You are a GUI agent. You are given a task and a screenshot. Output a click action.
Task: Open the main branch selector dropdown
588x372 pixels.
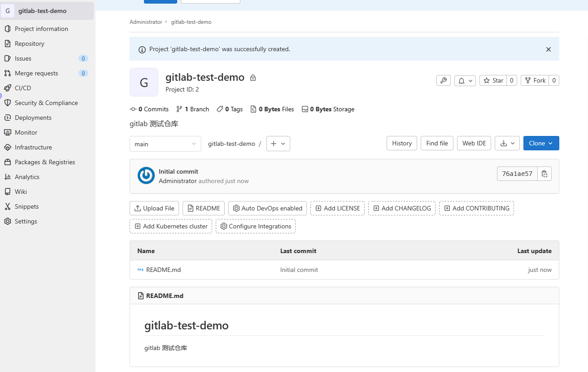click(166, 144)
